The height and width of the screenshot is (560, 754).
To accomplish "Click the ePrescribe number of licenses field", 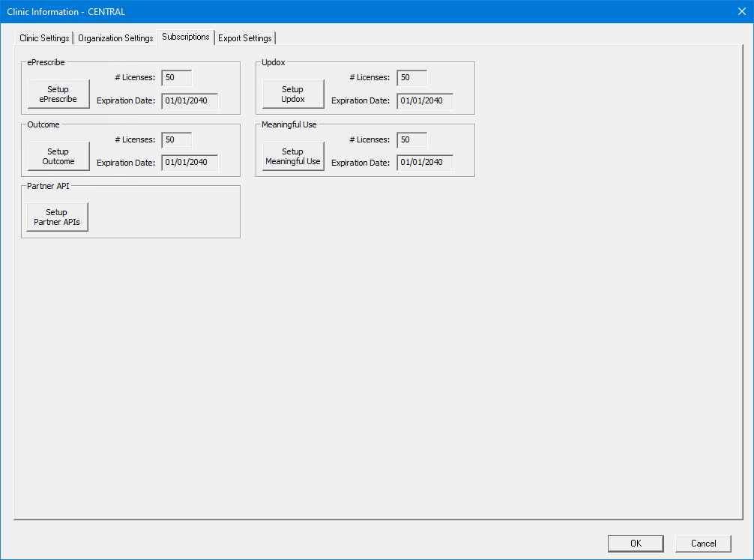I will [x=176, y=78].
